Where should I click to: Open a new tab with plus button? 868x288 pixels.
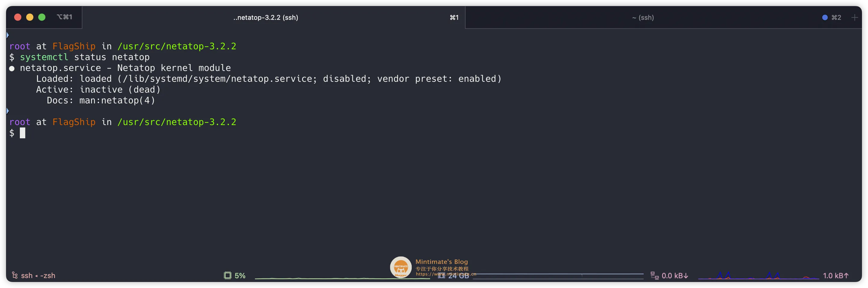(x=854, y=17)
